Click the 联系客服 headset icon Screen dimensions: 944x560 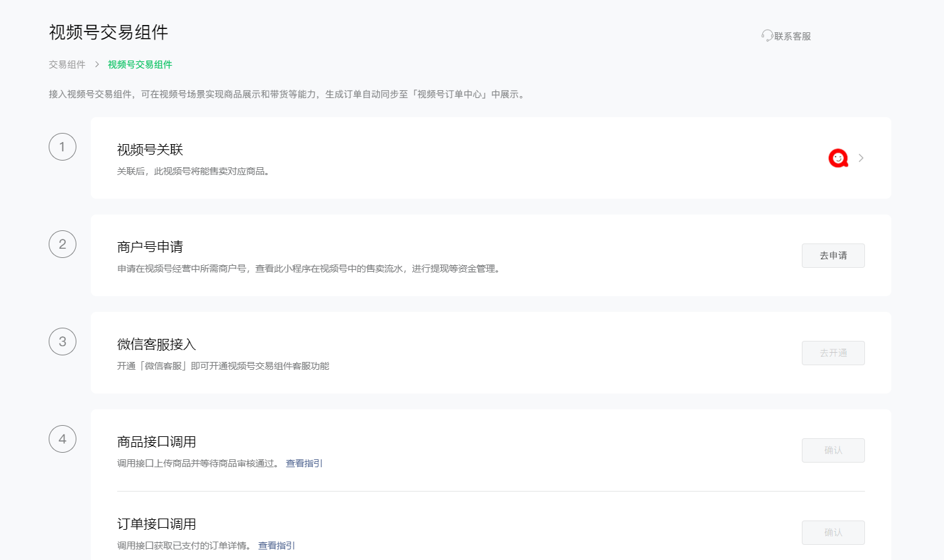click(767, 36)
